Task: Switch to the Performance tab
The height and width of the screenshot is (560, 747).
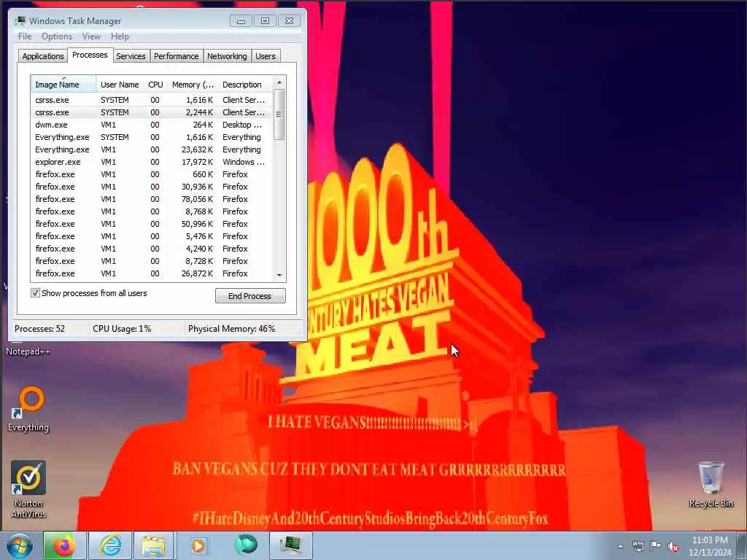Action: [177, 56]
